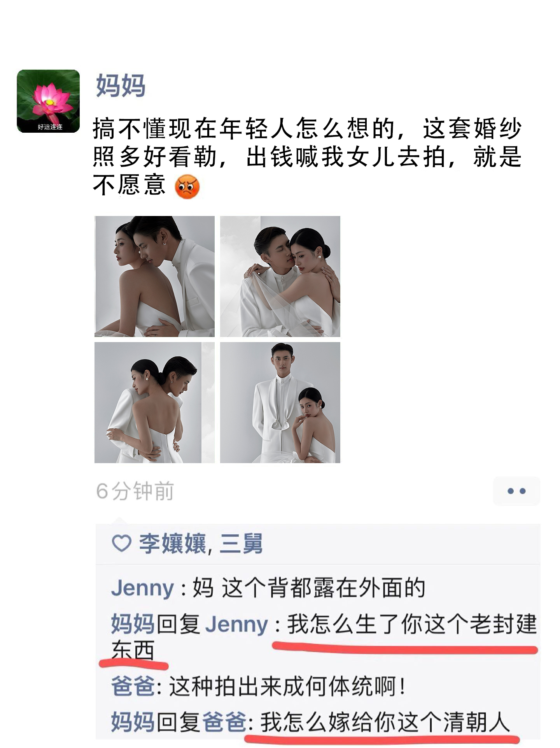The image size is (560, 748).
Task: Click the angry face emoji in the post
Action: click(x=187, y=186)
